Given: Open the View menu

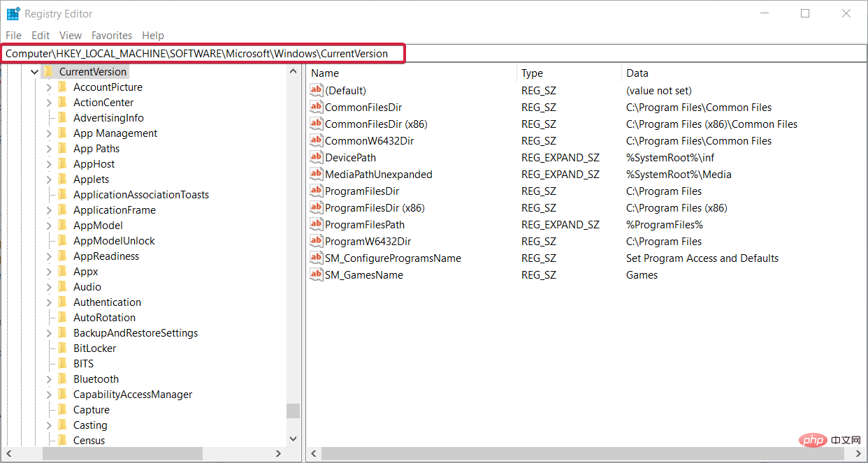Looking at the screenshot, I should pos(70,35).
